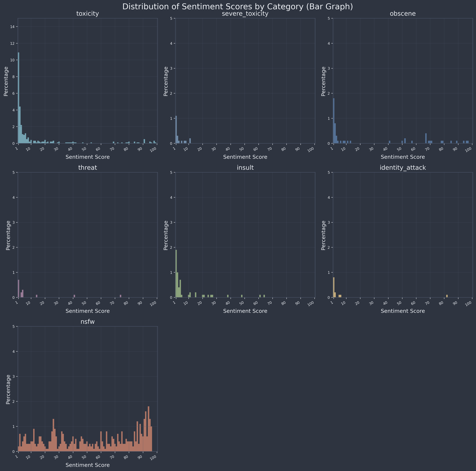The image size is (476, 471).
Task: Click the 'threat' subplot title
Action: click(x=87, y=168)
